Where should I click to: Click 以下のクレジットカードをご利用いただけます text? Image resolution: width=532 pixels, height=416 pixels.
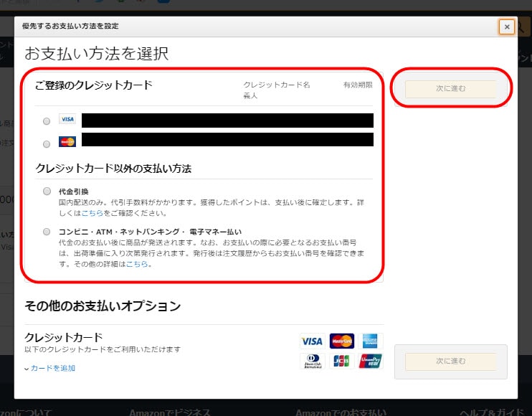coord(103,349)
